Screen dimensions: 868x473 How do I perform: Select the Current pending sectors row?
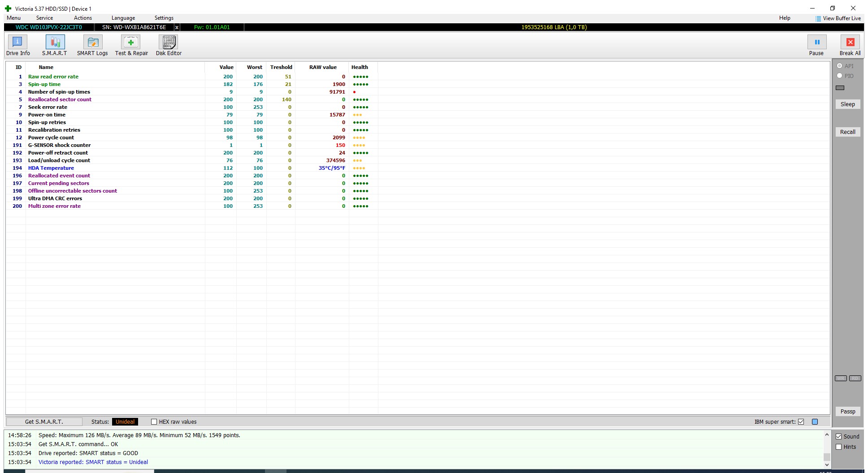click(x=192, y=183)
